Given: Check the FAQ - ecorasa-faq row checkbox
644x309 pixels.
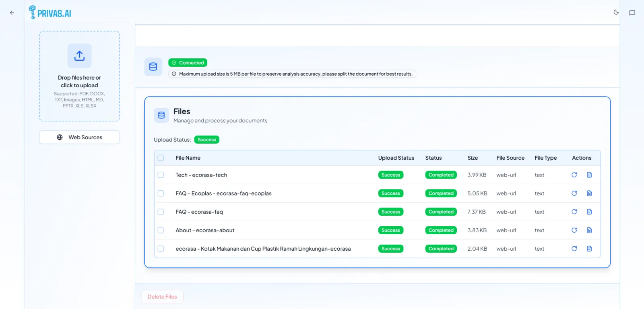Looking at the screenshot, I should 161,212.
